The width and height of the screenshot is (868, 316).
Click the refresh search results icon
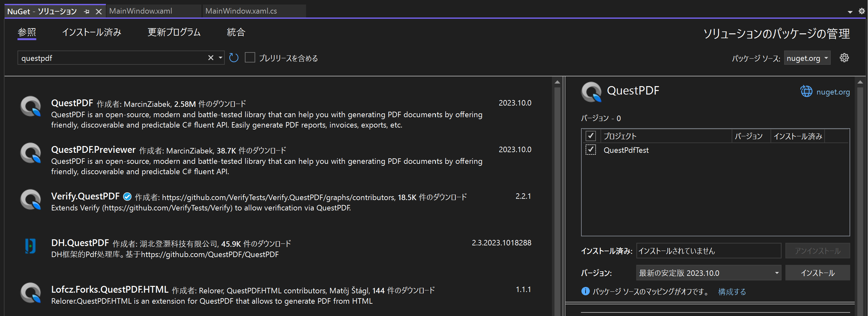point(234,58)
